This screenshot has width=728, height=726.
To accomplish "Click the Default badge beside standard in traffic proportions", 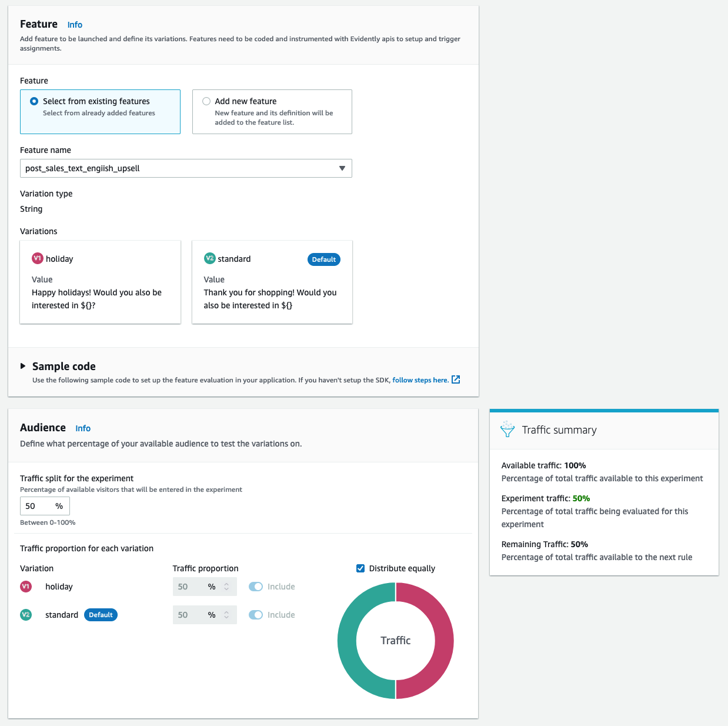I will [x=101, y=615].
